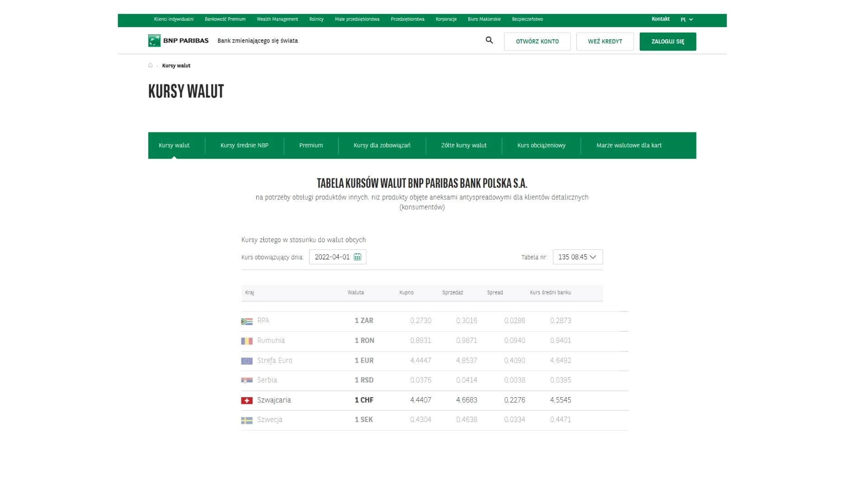Click the Sweden flag icon
The image size is (868, 488).
click(247, 420)
